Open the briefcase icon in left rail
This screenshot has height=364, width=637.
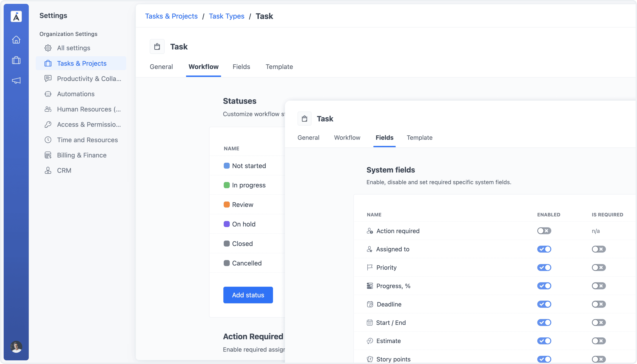click(16, 60)
